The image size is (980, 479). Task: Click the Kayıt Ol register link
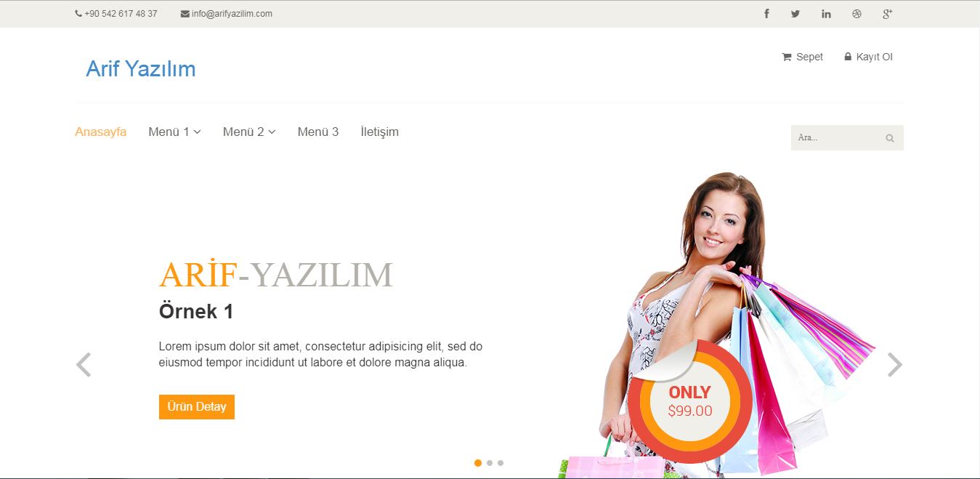pyautogui.click(x=868, y=57)
